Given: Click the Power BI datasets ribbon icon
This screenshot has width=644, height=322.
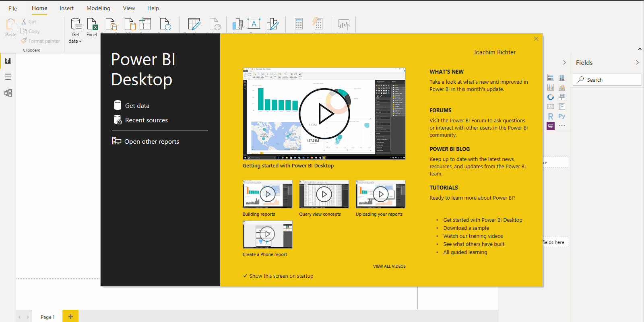Looking at the screenshot, I should pyautogui.click(x=111, y=24).
